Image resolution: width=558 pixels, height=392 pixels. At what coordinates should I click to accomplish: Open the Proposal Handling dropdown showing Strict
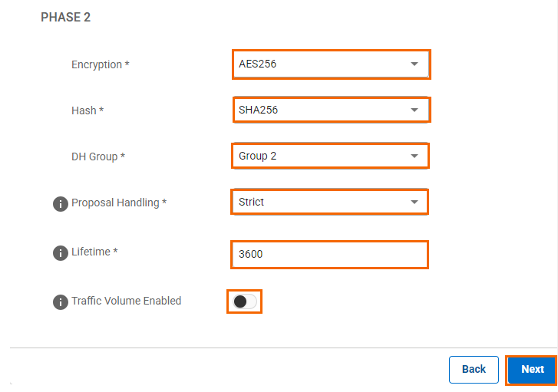coord(329,203)
